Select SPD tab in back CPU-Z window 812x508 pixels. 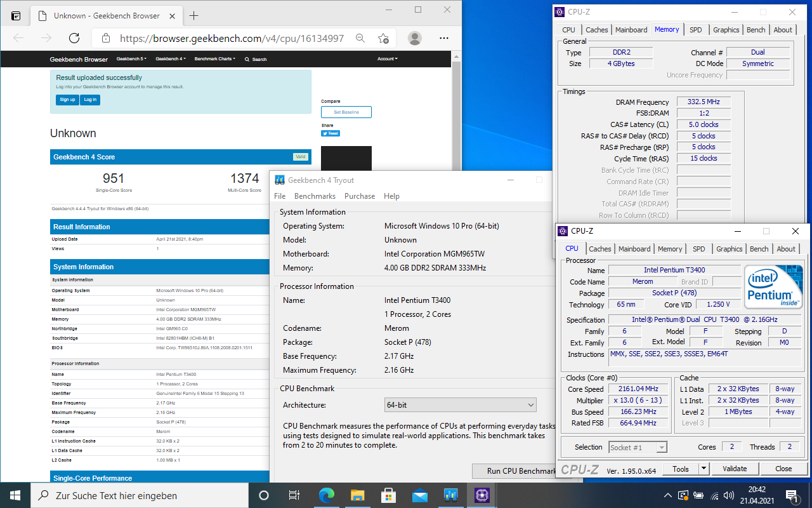click(696, 30)
